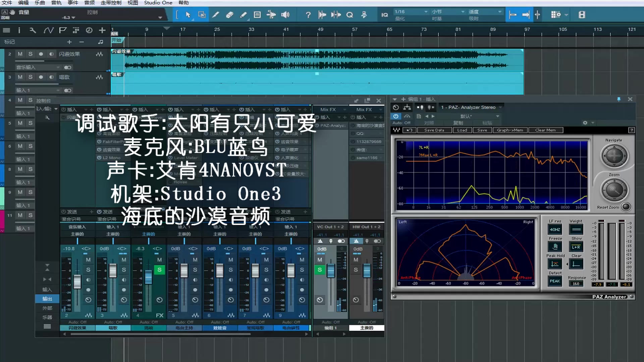This screenshot has width=644, height=362.
Task: Select the Arrow tool in toolbar
Action: point(188,15)
